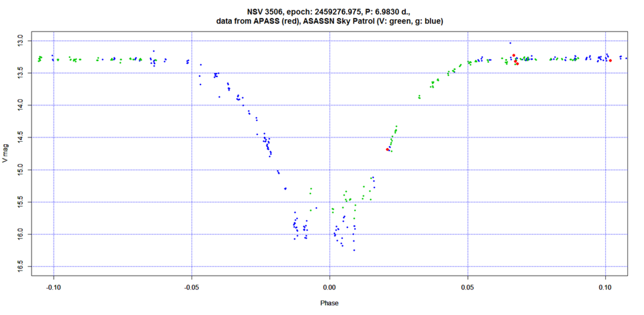This screenshot has width=644, height=315.
Task: Click the lowest blue point near magnitude 16.25
Action: coord(354,251)
